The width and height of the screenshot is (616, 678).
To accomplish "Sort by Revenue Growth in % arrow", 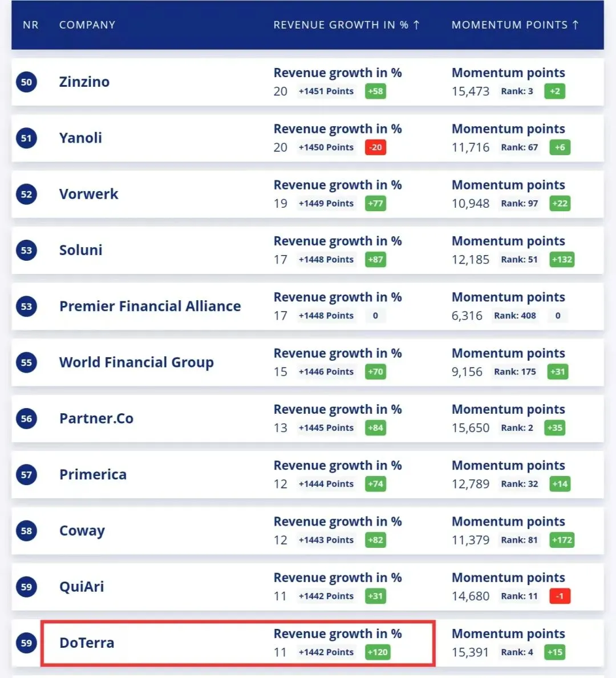I will click(x=416, y=25).
